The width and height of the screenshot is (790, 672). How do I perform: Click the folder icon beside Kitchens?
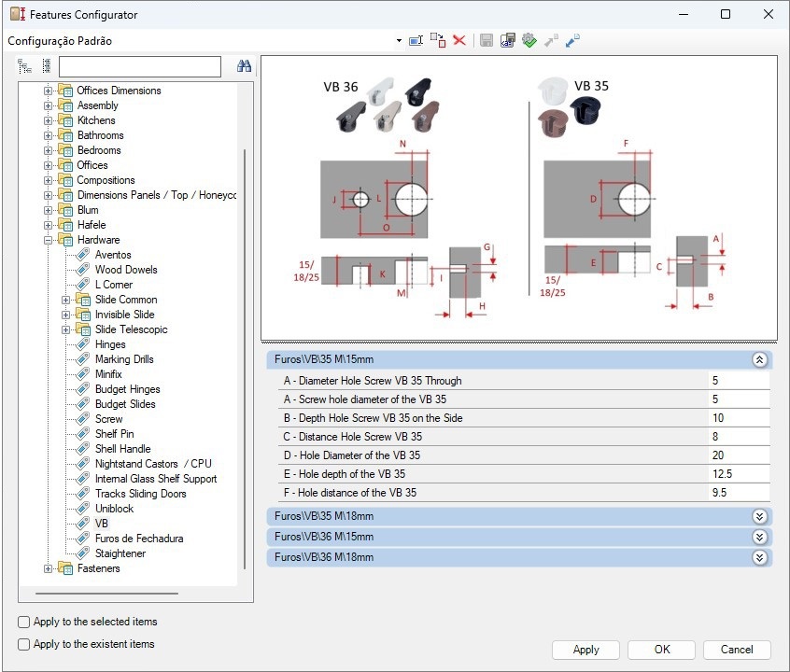(x=65, y=120)
